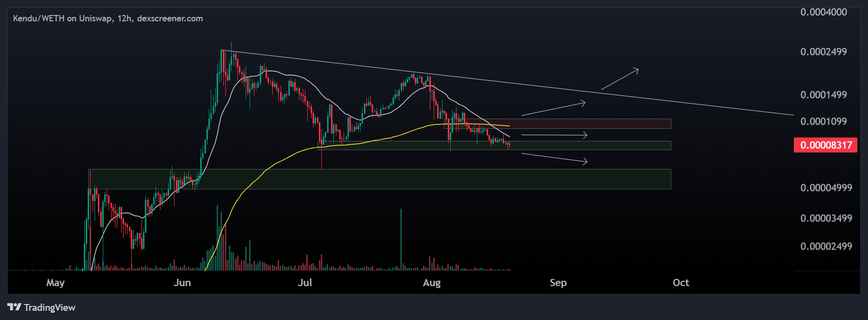The width and height of the screenshot is (868, 320).
Task: Click the 0.0002499 price axis label
Action: pos(823,52)
